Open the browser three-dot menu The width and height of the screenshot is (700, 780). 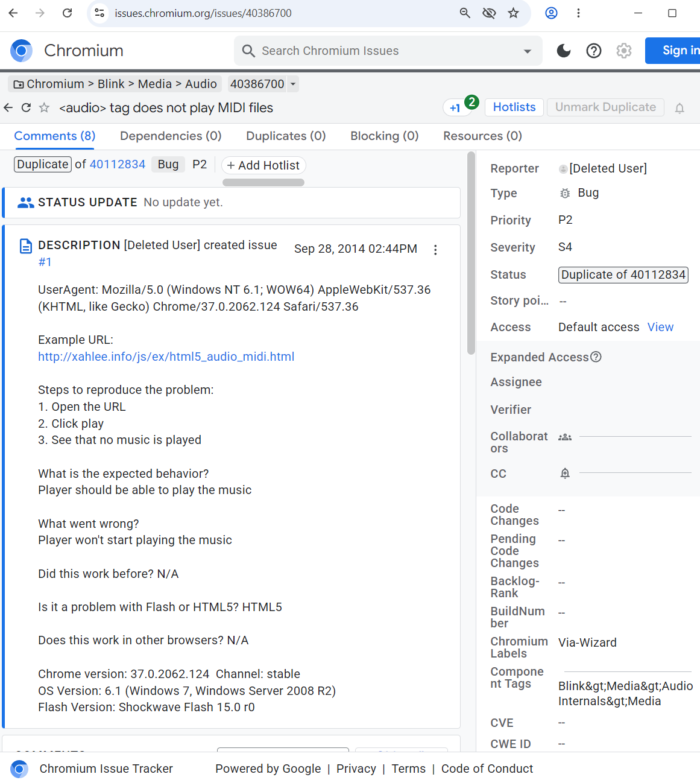[578, 13]
